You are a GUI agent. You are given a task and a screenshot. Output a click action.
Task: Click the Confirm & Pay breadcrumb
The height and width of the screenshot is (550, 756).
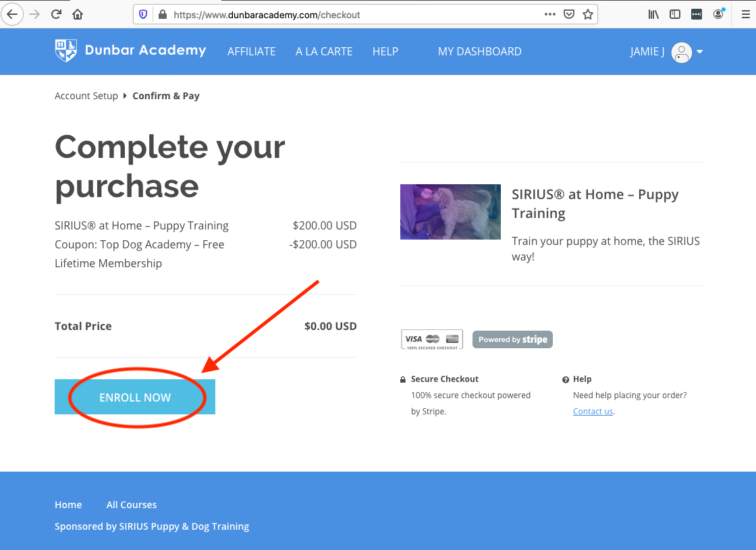pos(166,96)
